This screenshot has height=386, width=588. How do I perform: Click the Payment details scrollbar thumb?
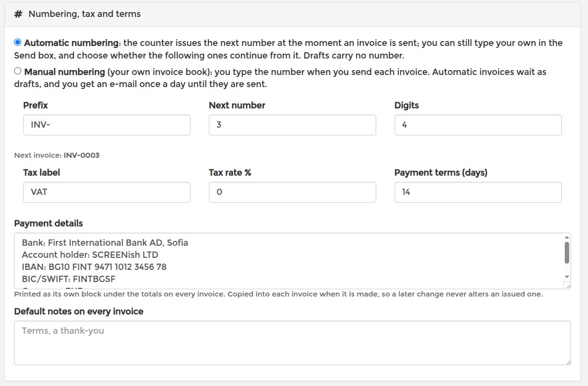click(567, 252)
